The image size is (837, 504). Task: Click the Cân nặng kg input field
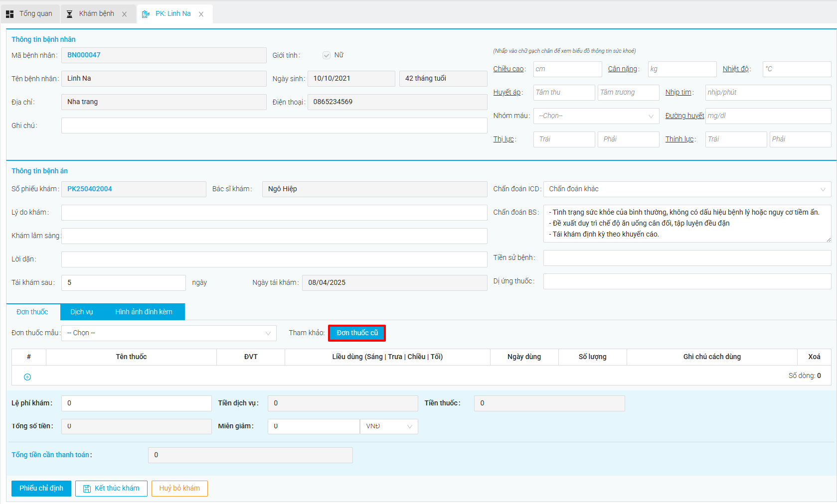(x=682, y=69)
